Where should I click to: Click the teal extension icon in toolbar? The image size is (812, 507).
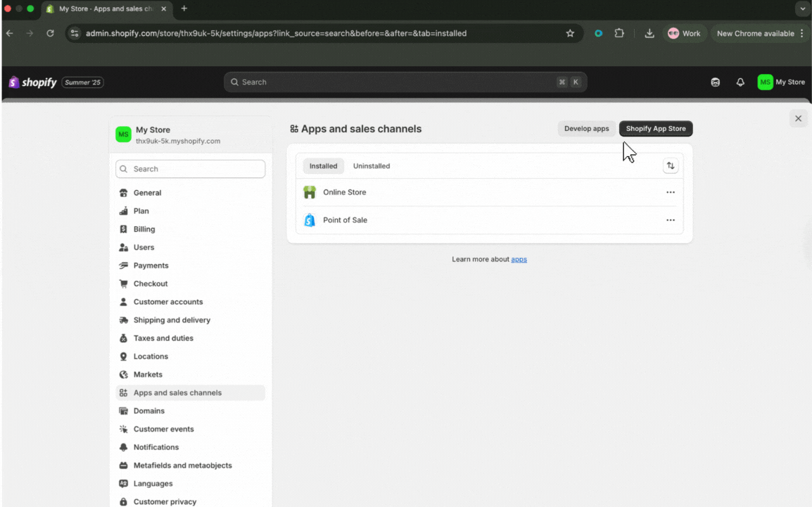click(598, 33)
